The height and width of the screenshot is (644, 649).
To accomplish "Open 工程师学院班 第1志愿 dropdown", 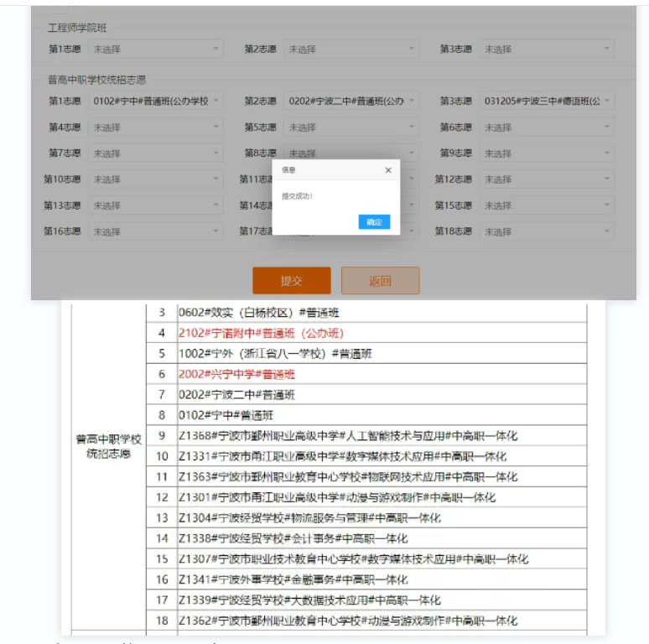I will point(156,49).
